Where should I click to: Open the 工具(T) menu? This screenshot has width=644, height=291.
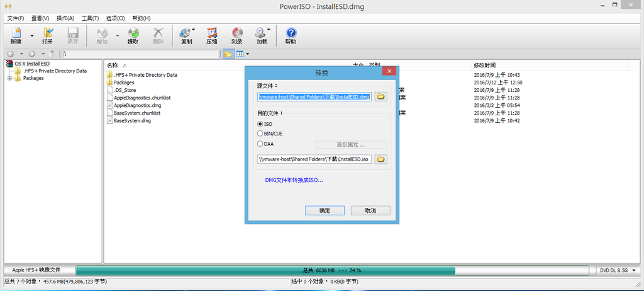(91, 18)
